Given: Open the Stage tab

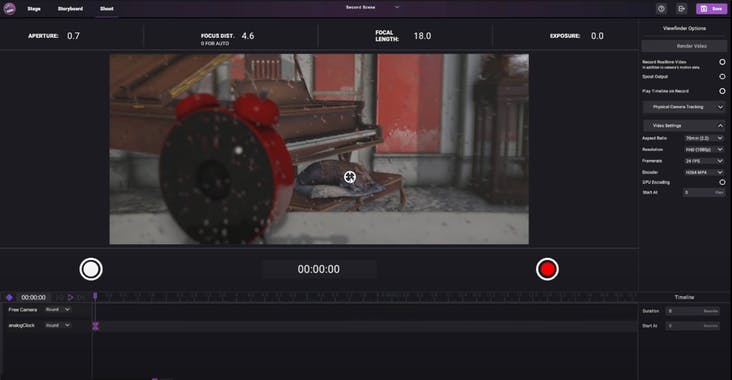Looking at the screenshot, I should click(34, 9).
